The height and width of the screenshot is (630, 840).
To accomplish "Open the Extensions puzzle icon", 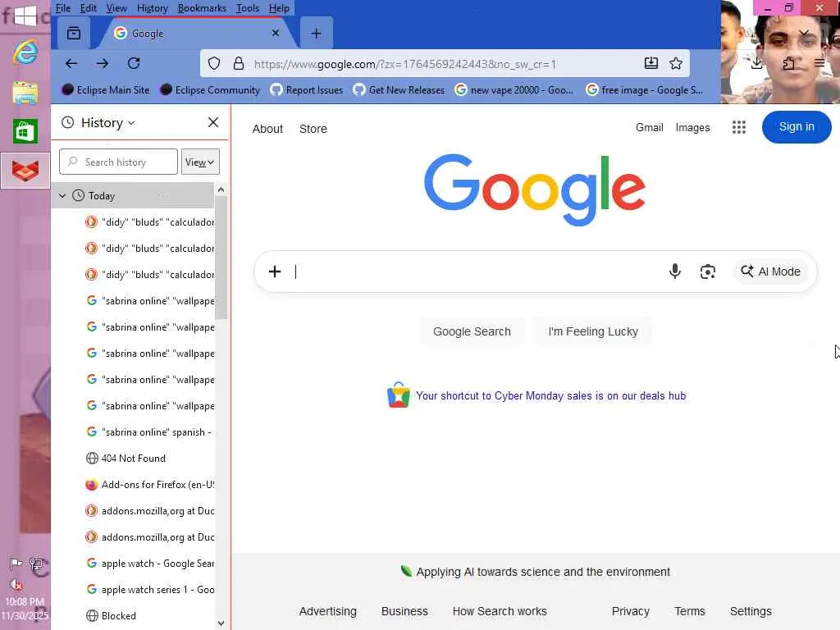I will click(x=788, y=64).
